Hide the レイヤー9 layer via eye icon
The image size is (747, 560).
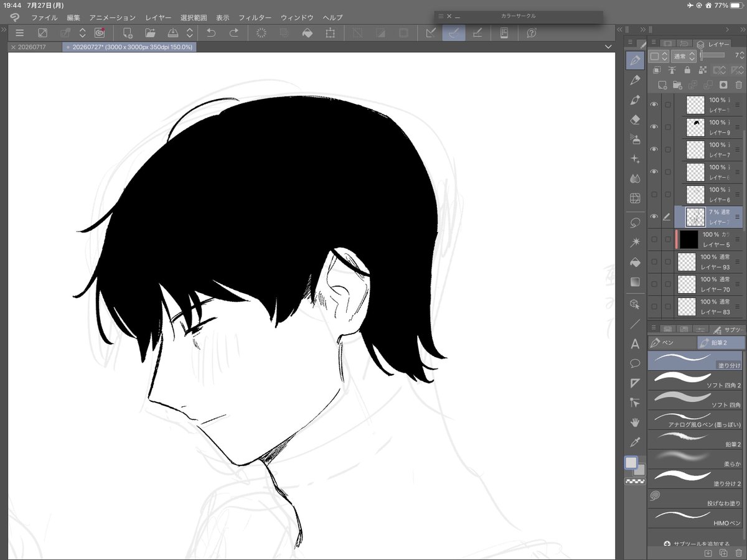click(x=654, y=127)
